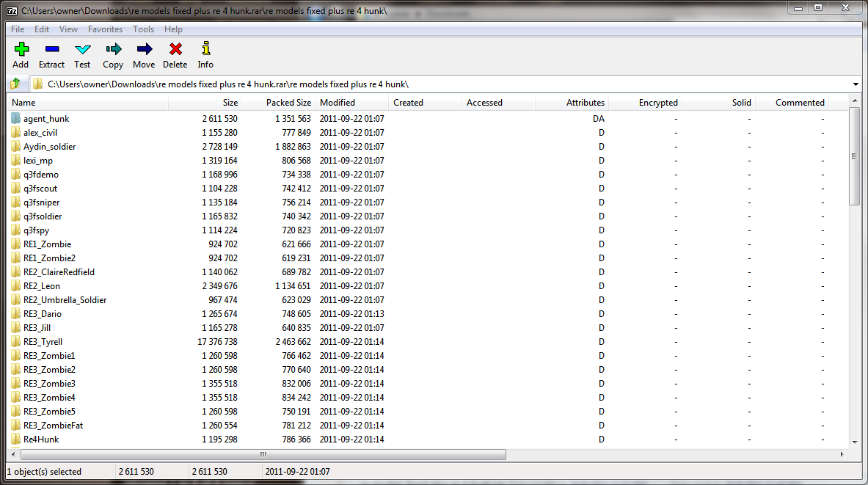The width and height of the screenshot is (868, 485).
Task: Click the Move toolbar icon
Action: click(145, 49)
